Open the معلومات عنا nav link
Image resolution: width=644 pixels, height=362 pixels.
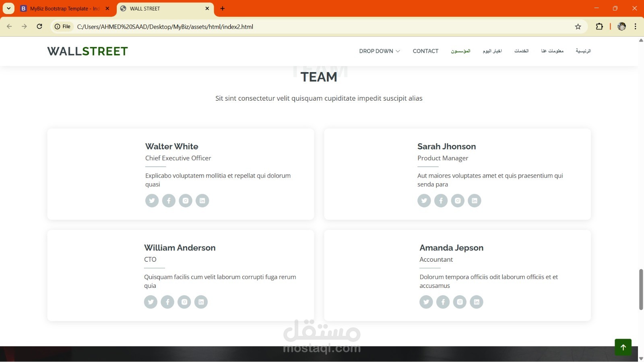(552, 51)
